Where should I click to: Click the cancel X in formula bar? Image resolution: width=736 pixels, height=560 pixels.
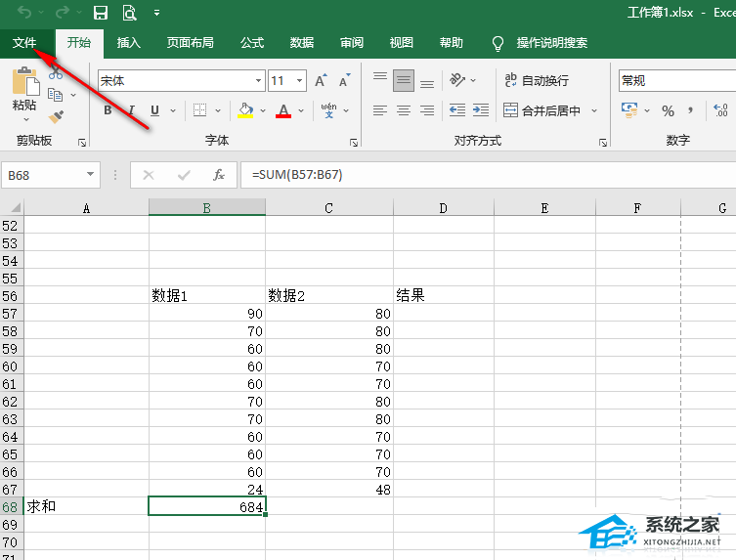(149, 175)
